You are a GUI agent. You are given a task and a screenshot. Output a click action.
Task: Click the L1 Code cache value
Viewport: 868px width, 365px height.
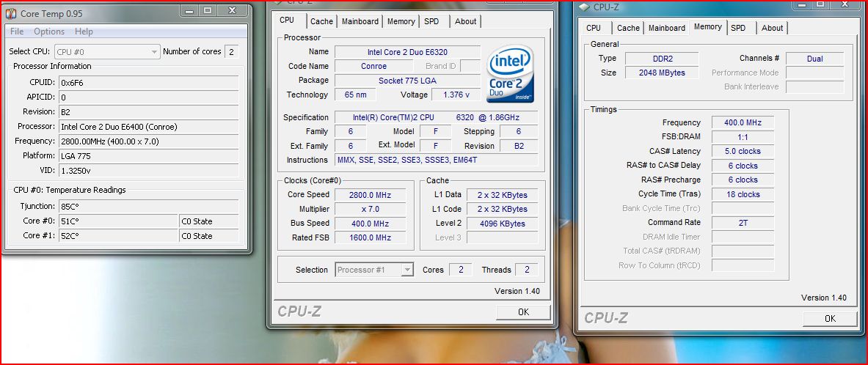pyautogui.click(x=502, y=209)
